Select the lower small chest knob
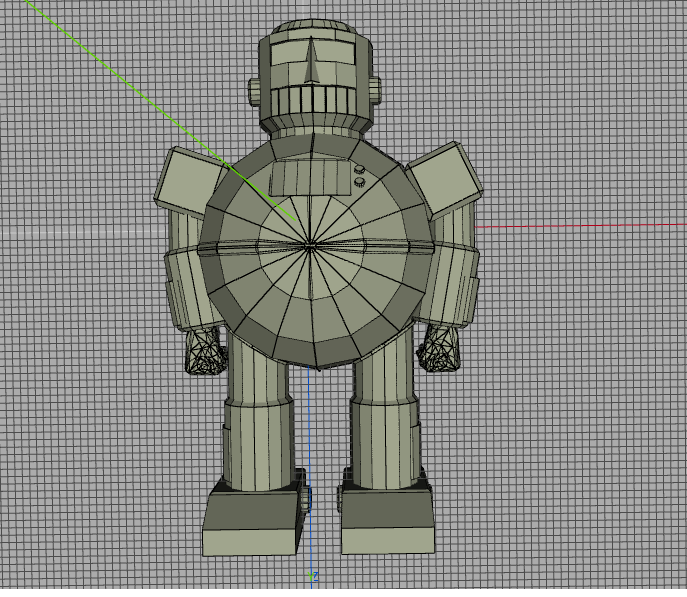 pos(359,182)
